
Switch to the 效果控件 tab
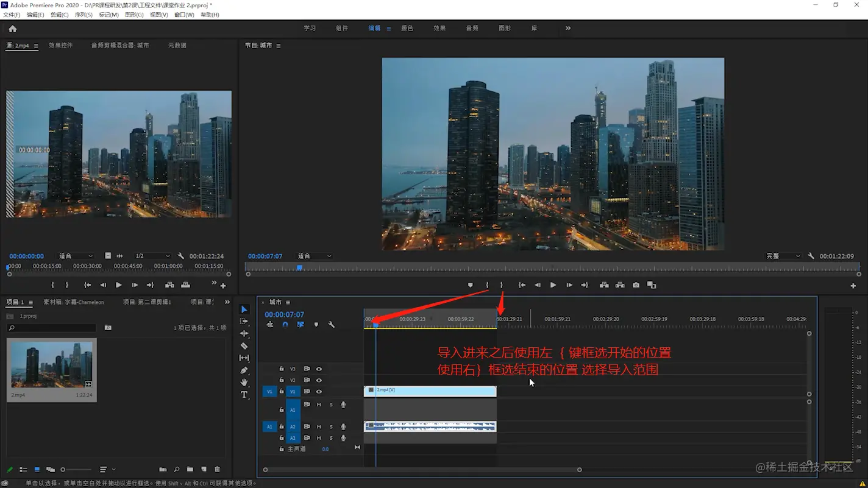coord(61,46)
